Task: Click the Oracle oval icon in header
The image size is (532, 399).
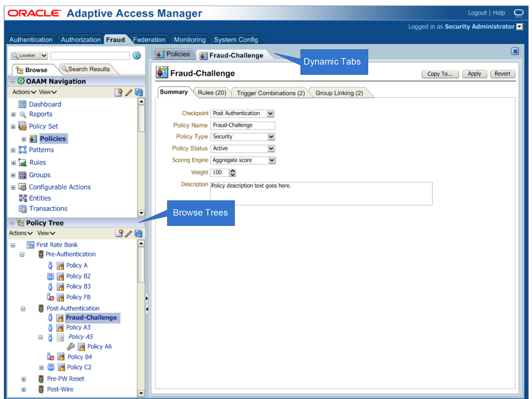Action: 519,13
